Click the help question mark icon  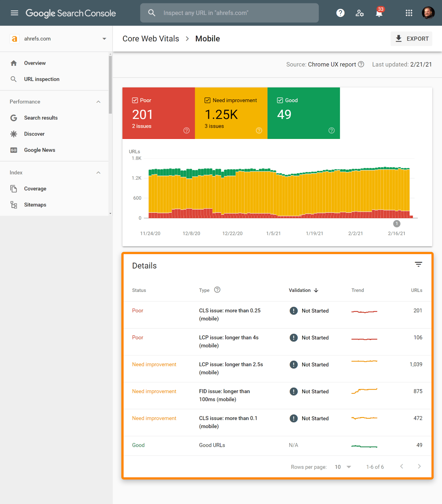click(340, 13)
